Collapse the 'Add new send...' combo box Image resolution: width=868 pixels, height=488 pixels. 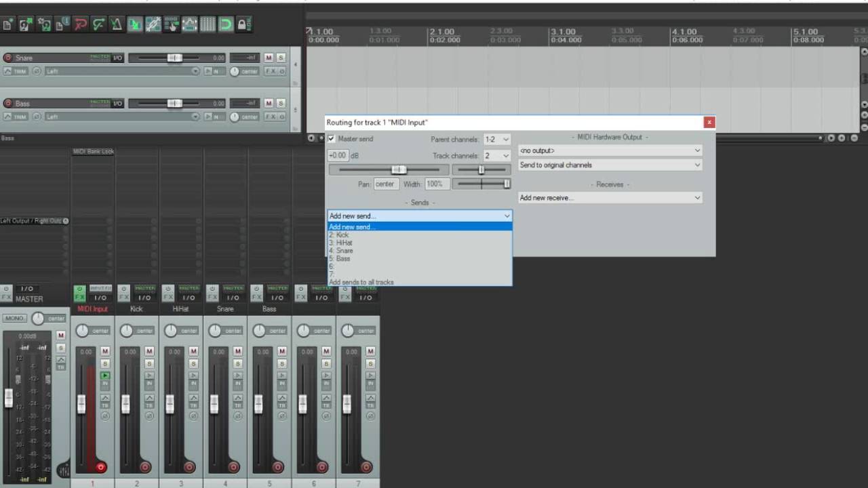point(420,216)
